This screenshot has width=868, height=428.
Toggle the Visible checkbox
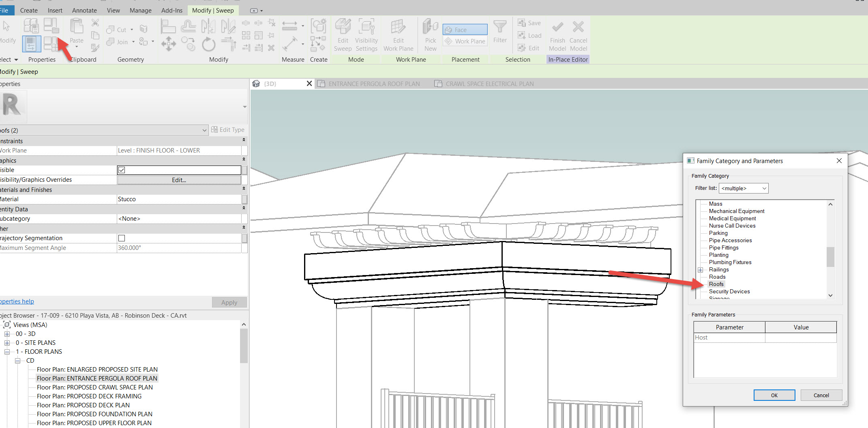(122, 170)
